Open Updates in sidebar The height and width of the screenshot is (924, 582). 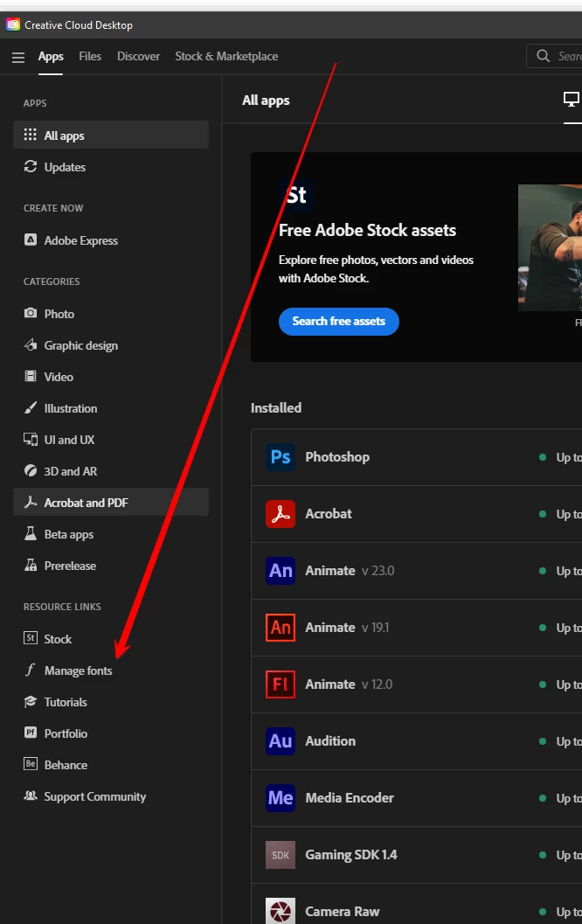coord(111,167)
